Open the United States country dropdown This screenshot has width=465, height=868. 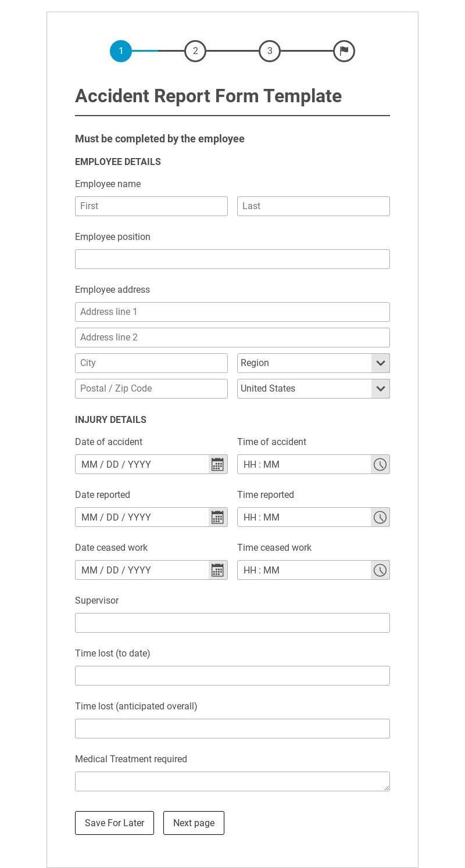[313, 389]
